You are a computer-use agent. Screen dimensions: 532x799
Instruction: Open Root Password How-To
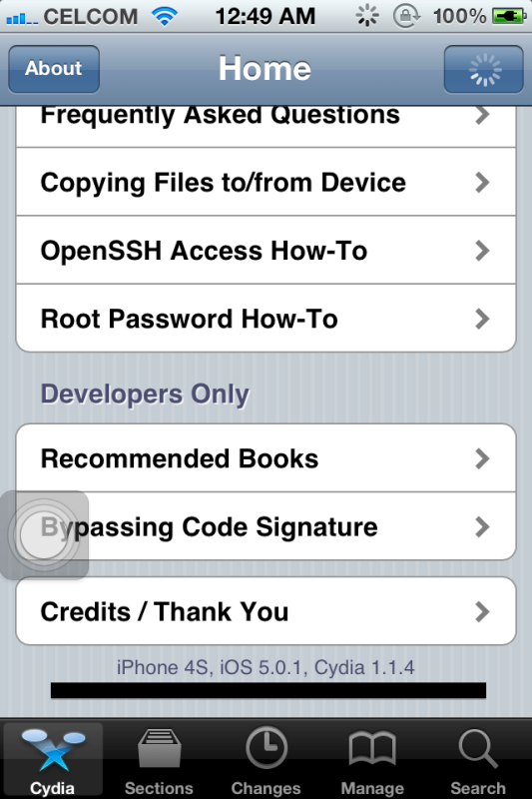(x=266, y=319)
